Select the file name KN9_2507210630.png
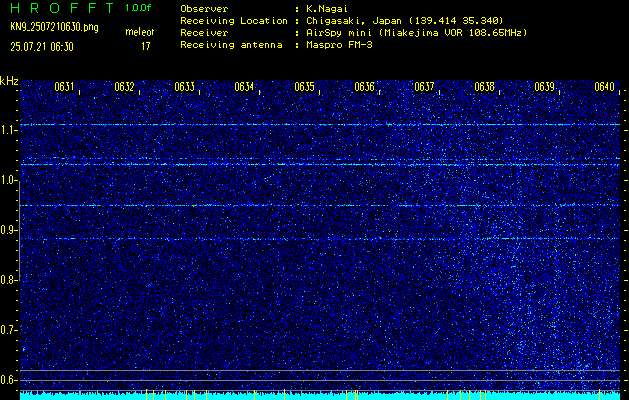 [54, 28]
